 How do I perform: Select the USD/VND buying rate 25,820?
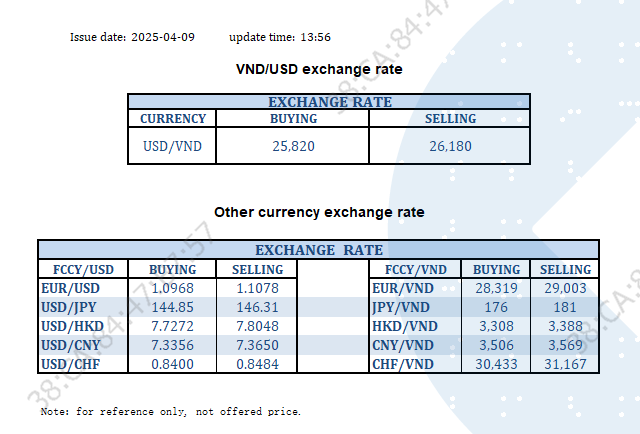point(293,146)
